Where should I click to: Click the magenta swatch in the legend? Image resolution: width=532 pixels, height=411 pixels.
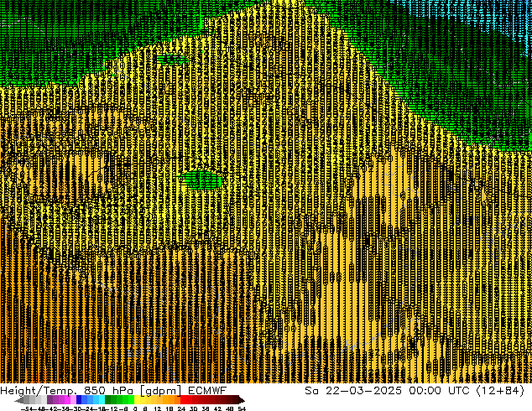pos(67,400)
